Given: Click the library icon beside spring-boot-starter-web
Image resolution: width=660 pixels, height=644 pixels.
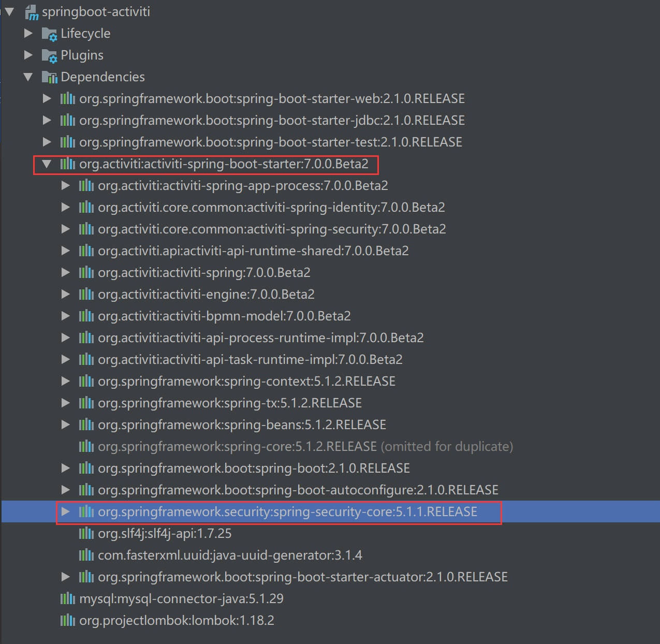Looking at the screenshot, I should [x=68, y=98].
